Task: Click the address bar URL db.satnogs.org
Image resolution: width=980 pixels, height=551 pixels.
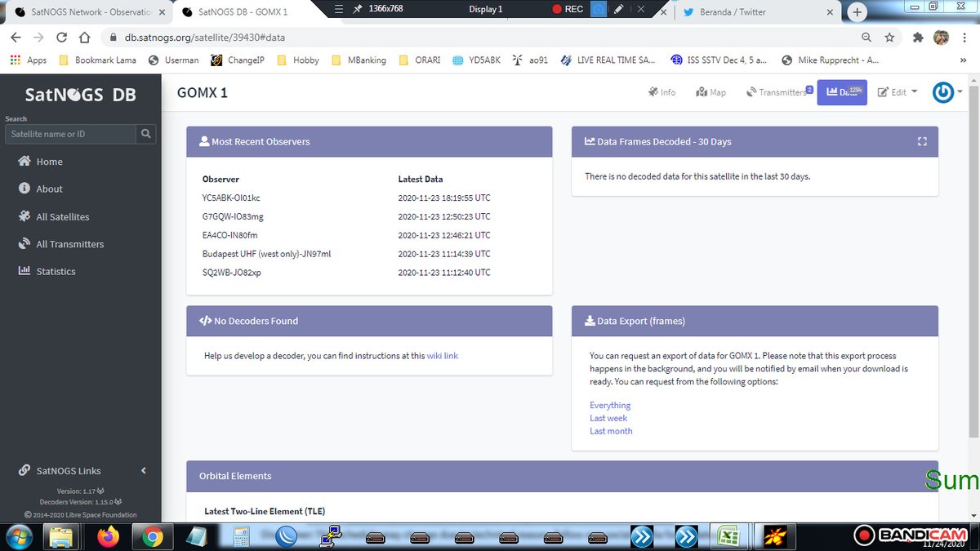Action: (x=205, y=38)
